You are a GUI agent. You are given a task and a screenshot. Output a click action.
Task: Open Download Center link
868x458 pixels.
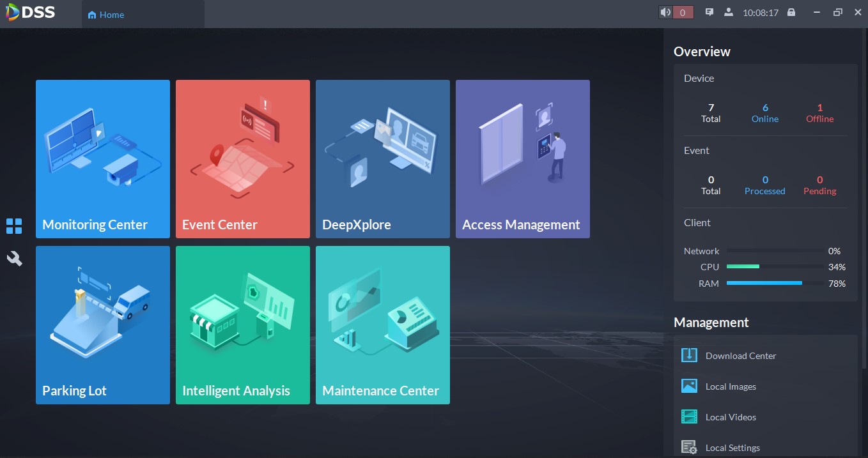[x=741, y=356]
